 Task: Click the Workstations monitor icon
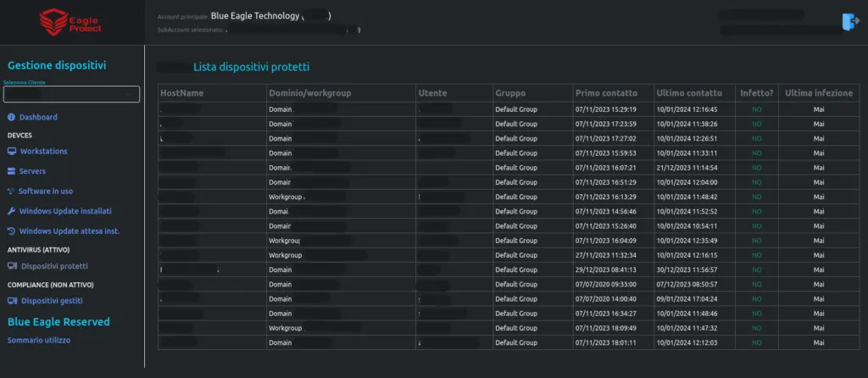12,151
